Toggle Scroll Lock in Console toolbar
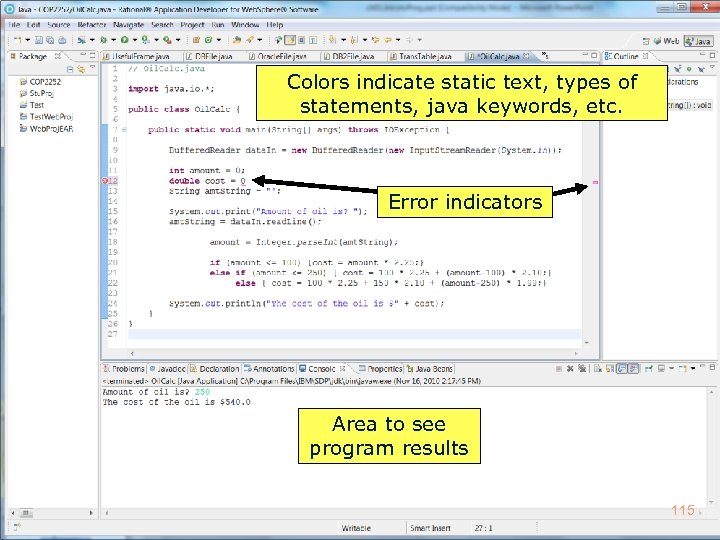720x540 pixels. (x=609, y=368)
